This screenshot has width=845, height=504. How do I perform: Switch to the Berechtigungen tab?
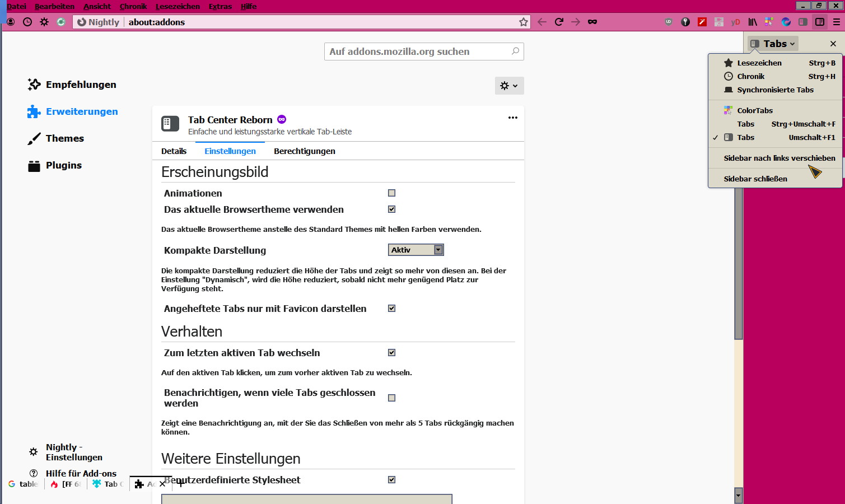(x=304, y=151)
